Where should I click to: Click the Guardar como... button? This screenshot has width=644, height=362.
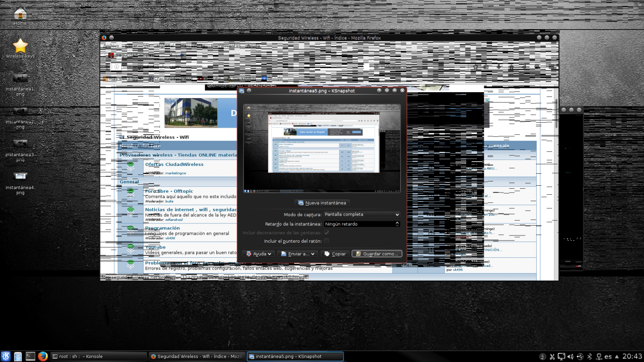pos(377,254)
